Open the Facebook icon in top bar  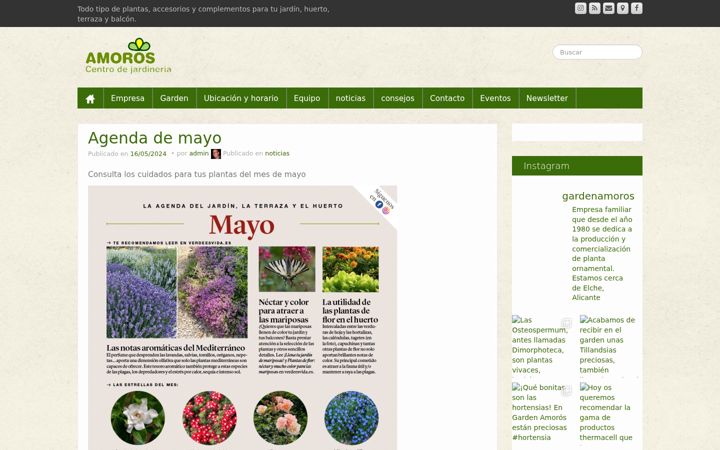coord(636,8)
